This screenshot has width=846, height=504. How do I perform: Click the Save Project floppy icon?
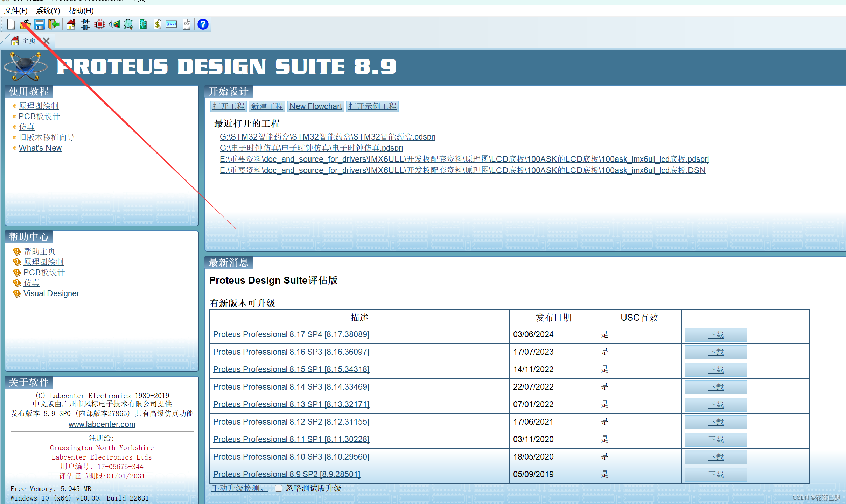click(x=39, y=24)
